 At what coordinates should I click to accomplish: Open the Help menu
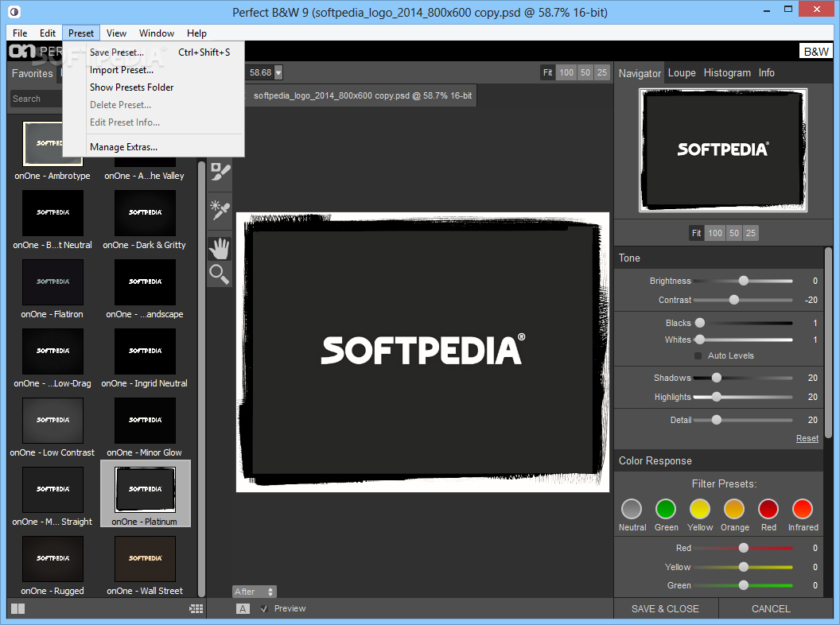(196, 33)
